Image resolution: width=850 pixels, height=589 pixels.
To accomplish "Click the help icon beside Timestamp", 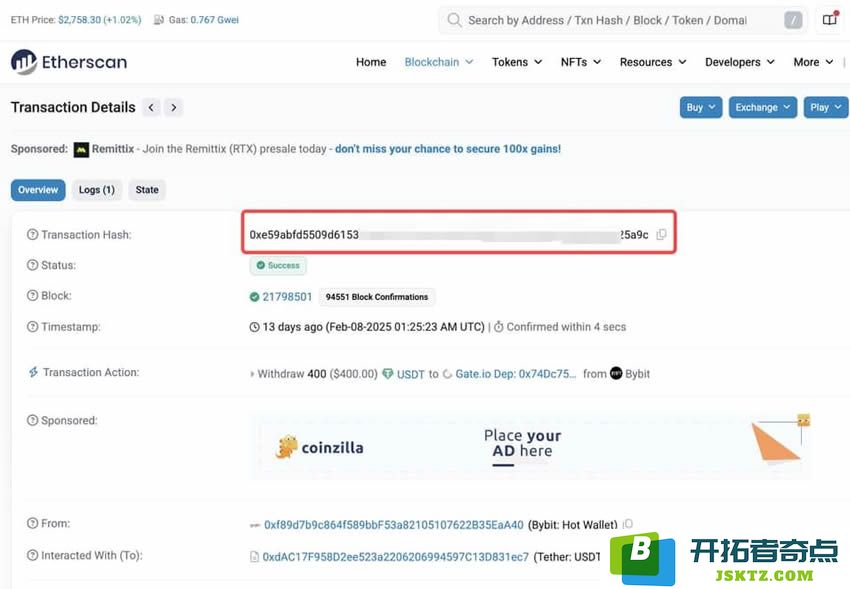I will [33, 327].
